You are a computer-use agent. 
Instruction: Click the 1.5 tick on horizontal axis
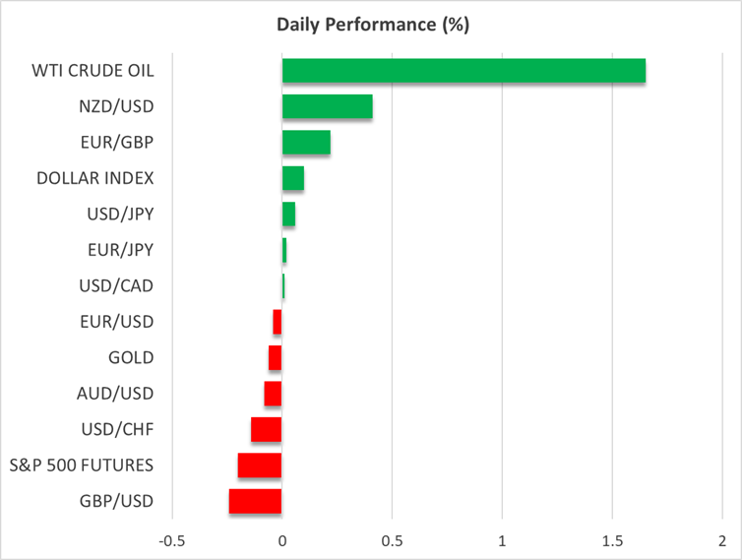[x=612, y=541]
